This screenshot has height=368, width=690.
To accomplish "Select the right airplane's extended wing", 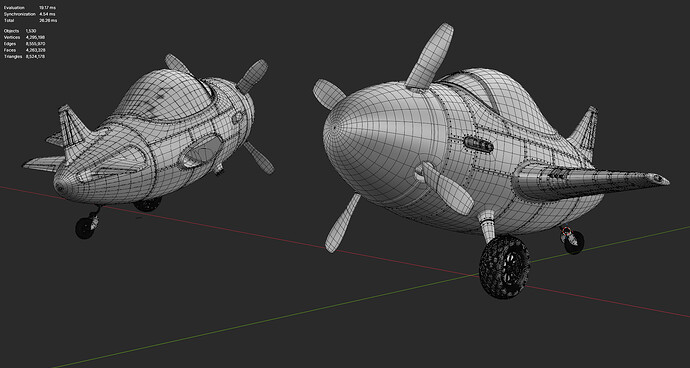I will coord(590,180).
